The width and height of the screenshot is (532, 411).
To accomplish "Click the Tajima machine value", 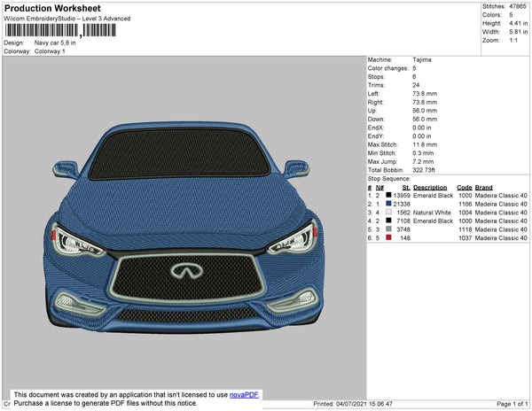I will (x=422, y=59).
